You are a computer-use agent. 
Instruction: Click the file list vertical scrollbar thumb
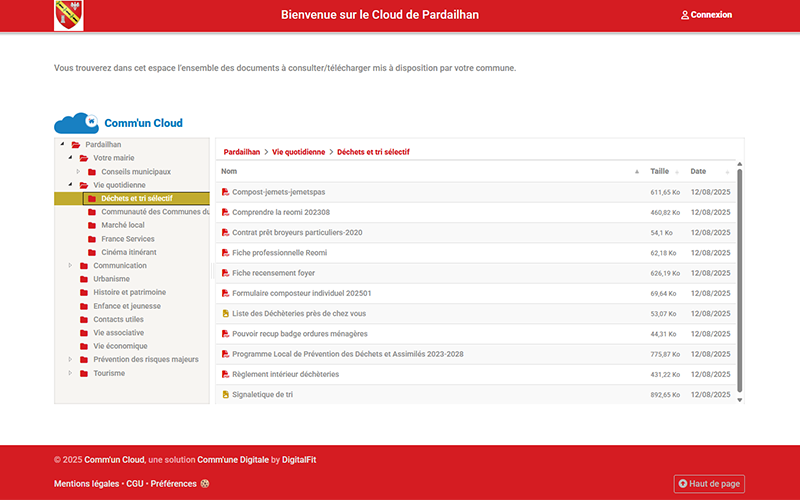pyautogui.click(x=740, y=281)
